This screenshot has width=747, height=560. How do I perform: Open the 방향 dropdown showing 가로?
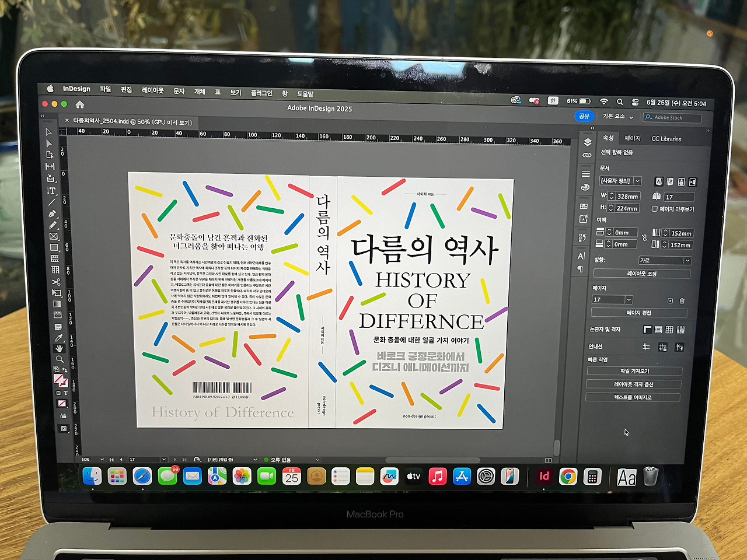(666, 260)
